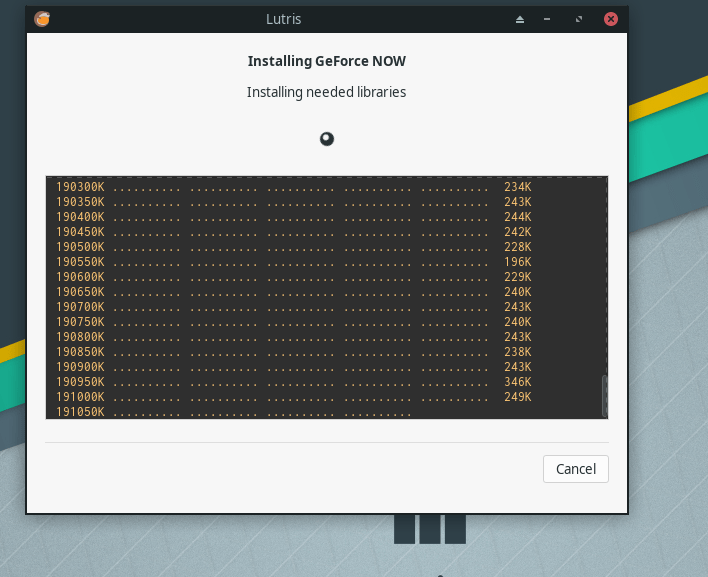Click the log line starting 190500K
Viewport: 708px width, 577px height.
tap(293, 247)
